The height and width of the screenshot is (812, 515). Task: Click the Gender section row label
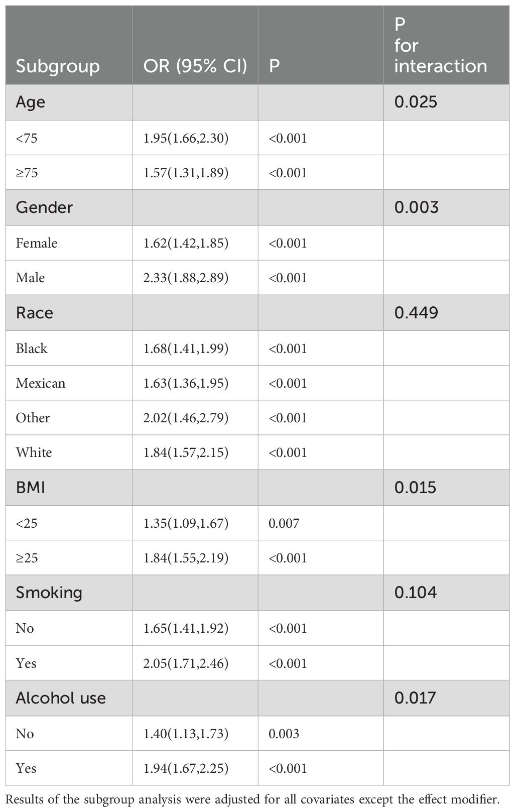(x=44, y=207)
